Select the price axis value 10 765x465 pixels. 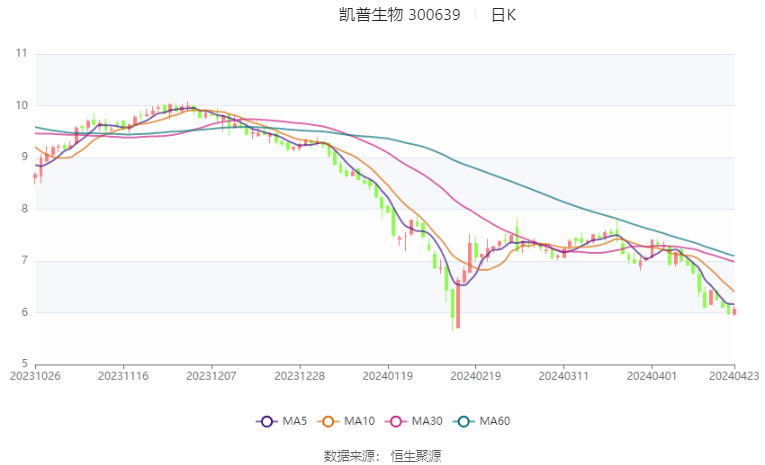pyautogui.click(x=20, y=105)
